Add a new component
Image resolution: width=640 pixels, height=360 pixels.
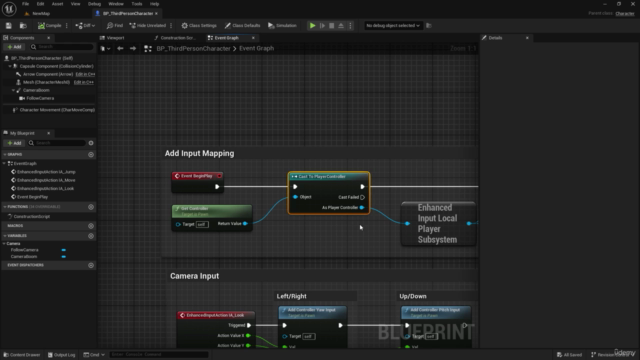click(14, 47)
